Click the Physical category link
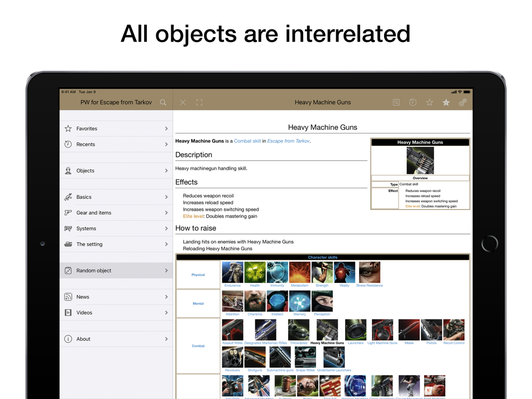This screenshot has height=399, width=532. pos(198,275)
